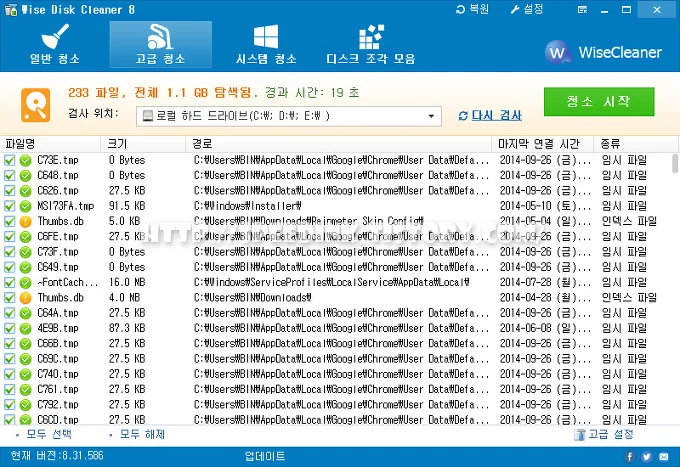Select the C:\Windows\Installer\ path cell
The width and height of the screenshot is (680, 467).
click(248, 206)
